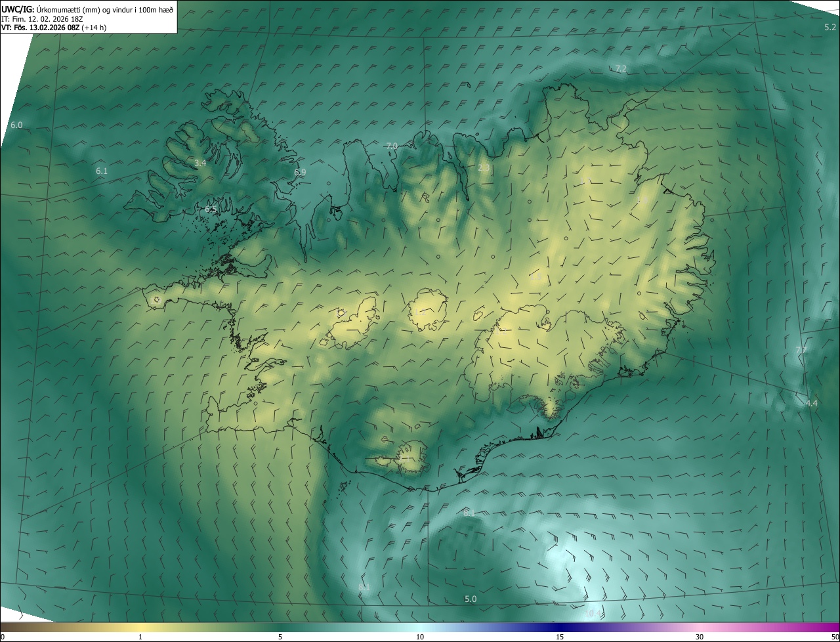
Task: Click the 50 tick label on the color scale
Action: coord(835,637)
